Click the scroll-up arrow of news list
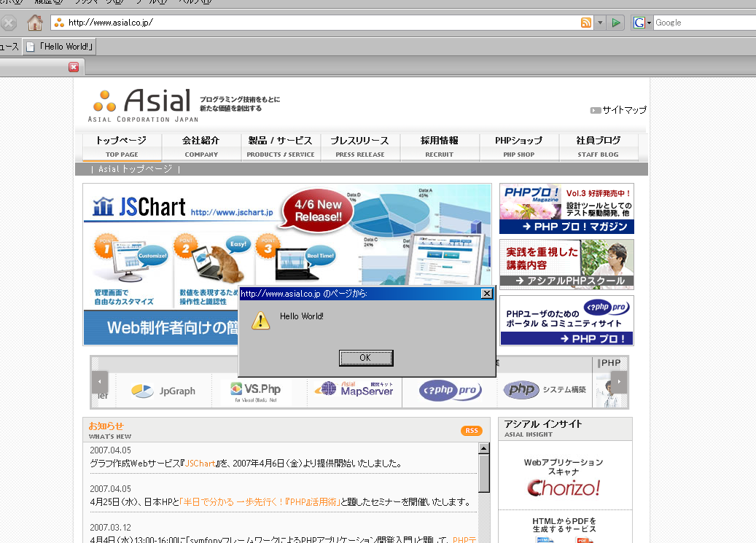Screen dimensions: 756x543 [483, 448]
